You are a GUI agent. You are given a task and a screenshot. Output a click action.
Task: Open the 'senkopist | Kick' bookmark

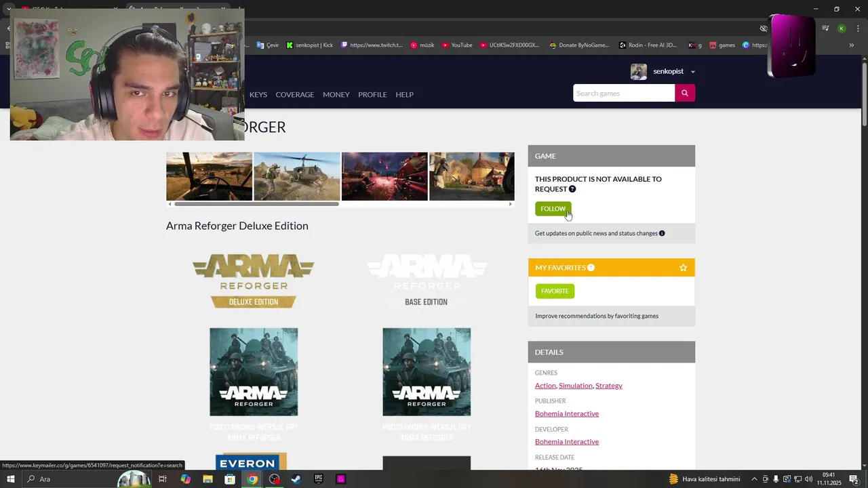(x=310, y=45)
